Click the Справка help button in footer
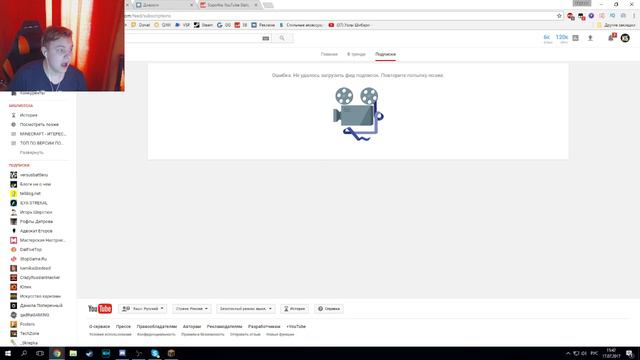This screenshot has height=360, width=640. pos(329,309)
